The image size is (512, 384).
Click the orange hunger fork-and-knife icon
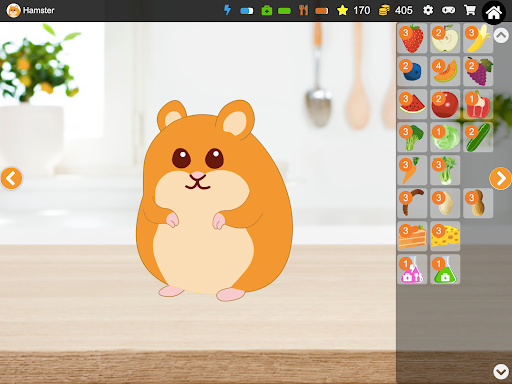(x=303, y=10)
